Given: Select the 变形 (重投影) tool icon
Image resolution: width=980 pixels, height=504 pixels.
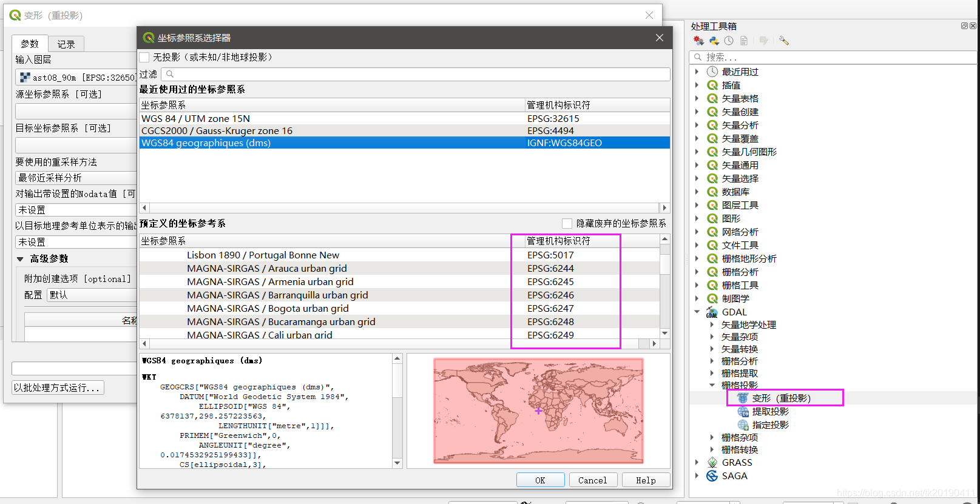Looking at the screenshot, I should click(743, 398).
